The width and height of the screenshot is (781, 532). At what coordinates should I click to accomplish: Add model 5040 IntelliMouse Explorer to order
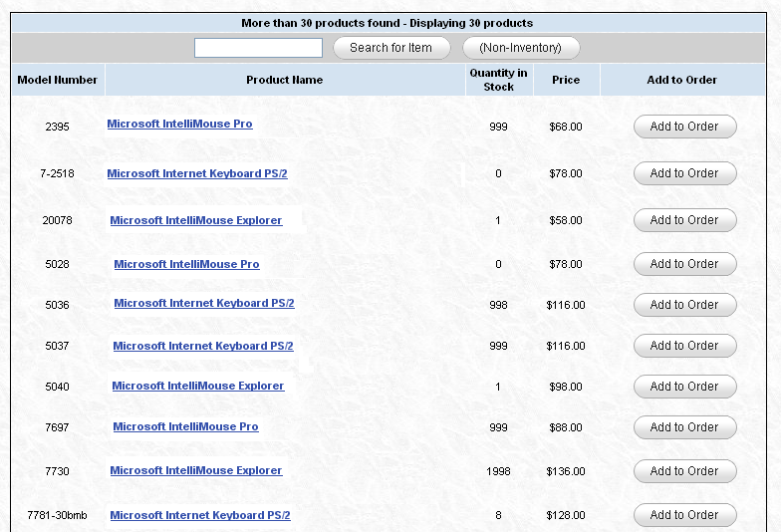[685, 387]
